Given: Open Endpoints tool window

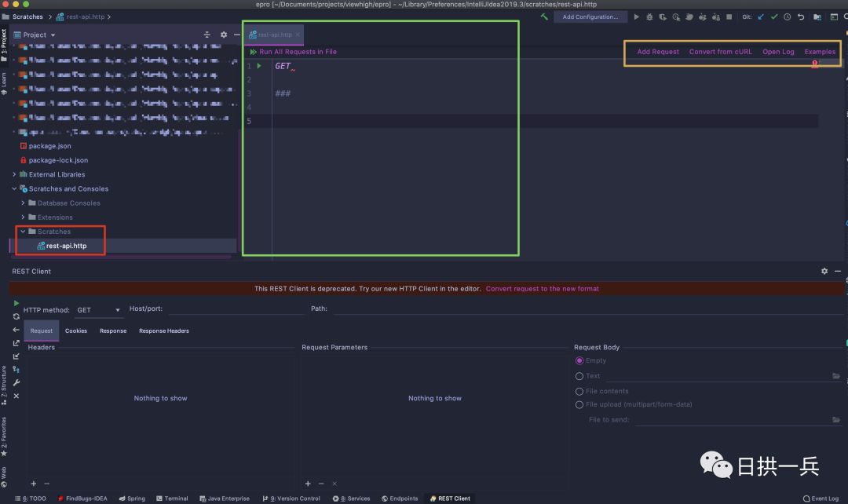Looking at the screenshot, I should coord(400,499).
